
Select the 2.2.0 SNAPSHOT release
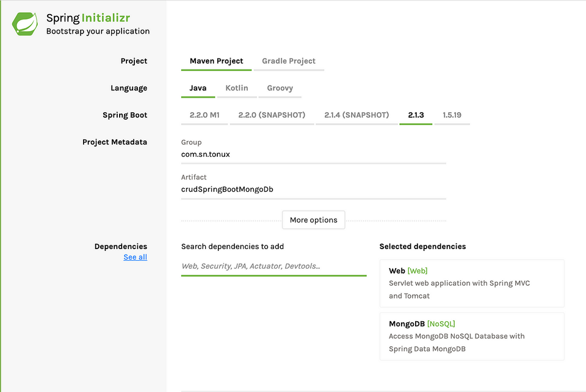272,115
